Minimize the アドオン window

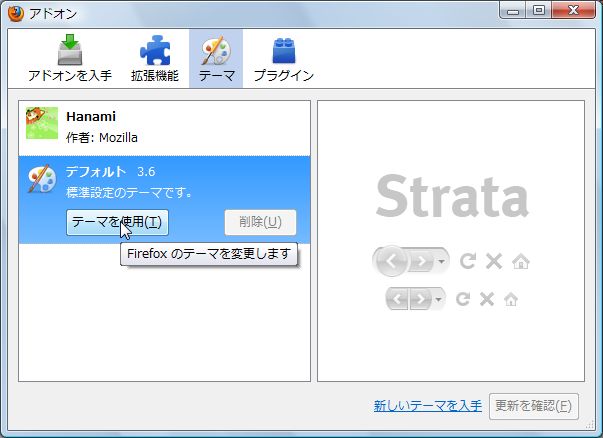tap(513, 10)
